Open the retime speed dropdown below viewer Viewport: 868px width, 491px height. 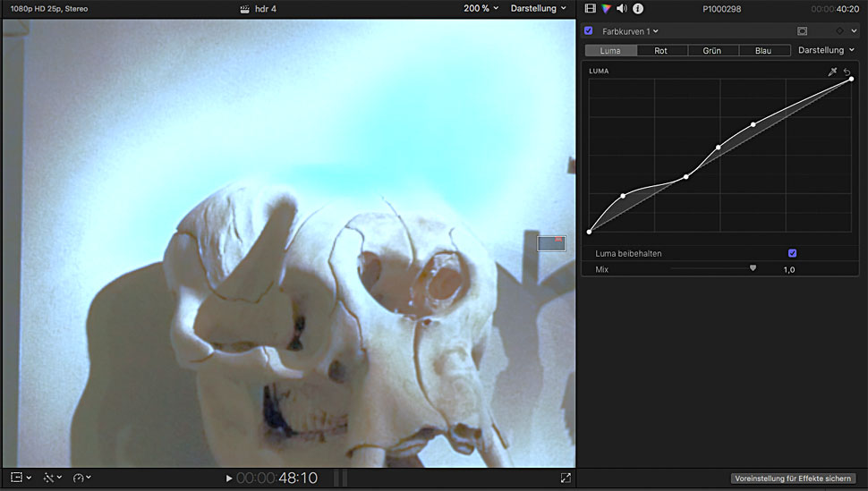coord(81,478)
